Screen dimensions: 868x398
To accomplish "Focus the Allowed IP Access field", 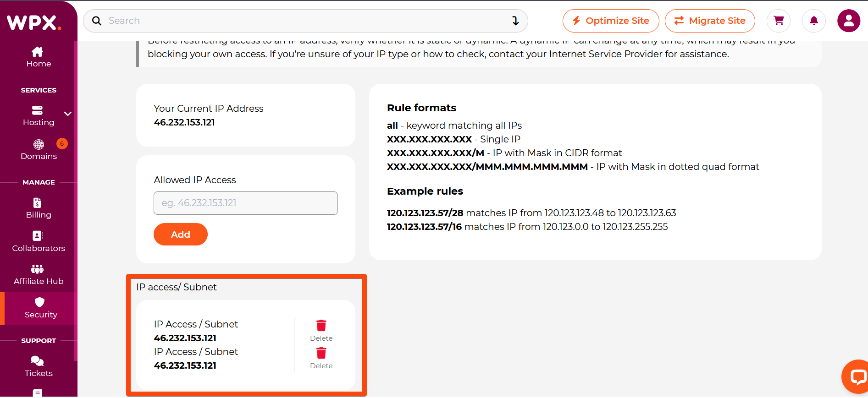I will (245, 203).
